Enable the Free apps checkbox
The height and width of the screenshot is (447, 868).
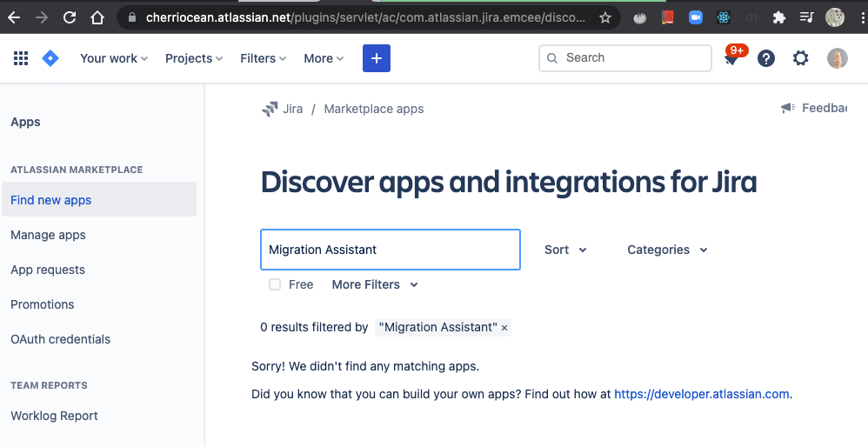pyautogui.click(x=275, y=284)
